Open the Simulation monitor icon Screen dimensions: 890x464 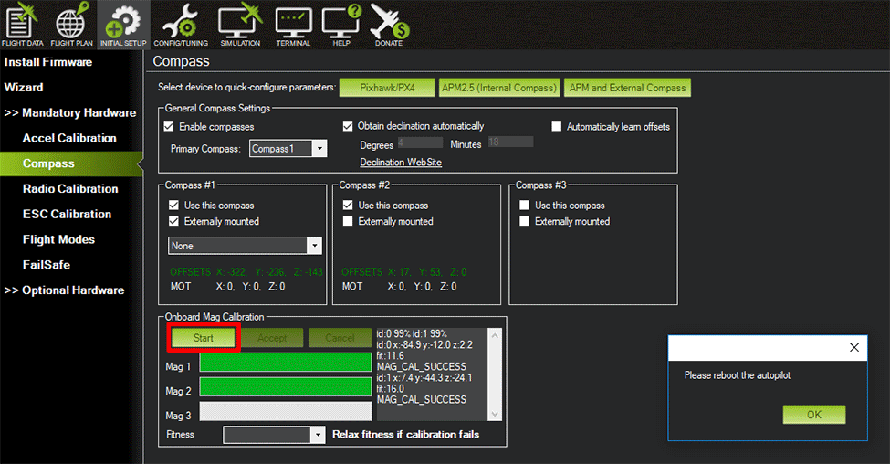239,24
